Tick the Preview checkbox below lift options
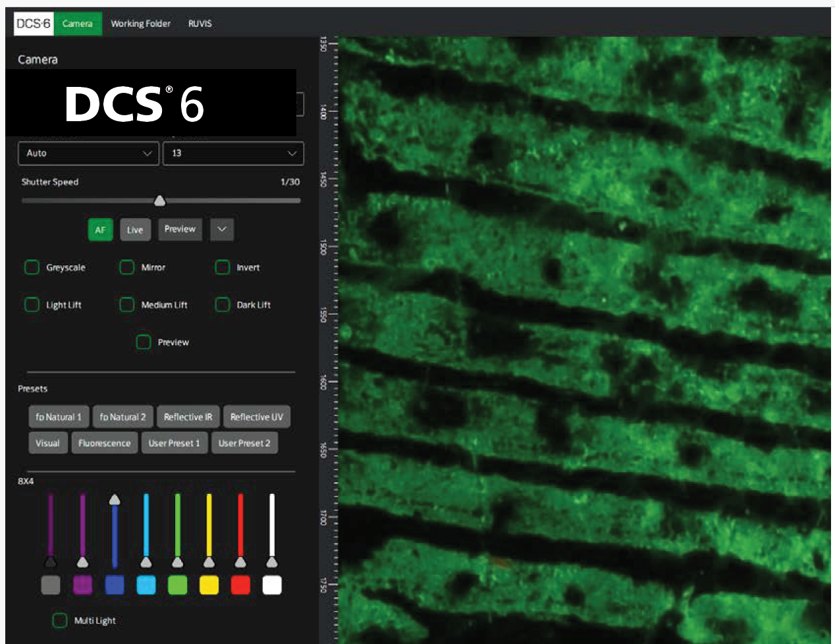Image resolution: width=835 pixels, height=644 pixels. coord(143,342)
